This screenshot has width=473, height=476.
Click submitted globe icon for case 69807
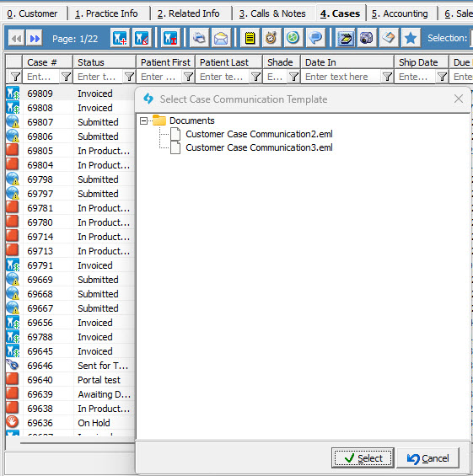click(x=13, y=121)
